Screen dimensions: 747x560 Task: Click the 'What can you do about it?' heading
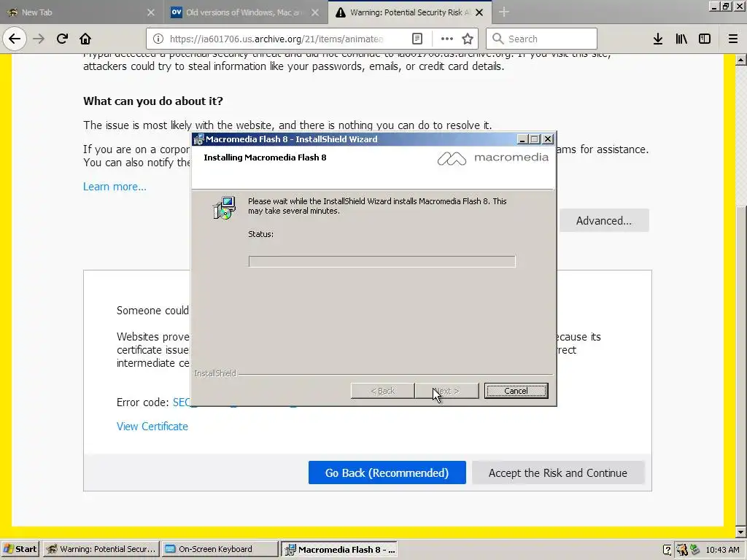coord(153,101)
